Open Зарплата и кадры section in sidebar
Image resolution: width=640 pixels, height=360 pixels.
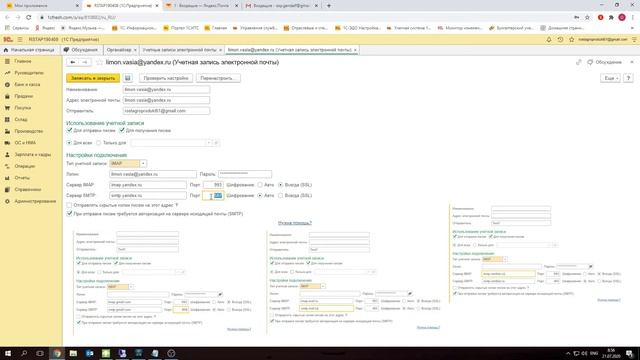[33, 155]
